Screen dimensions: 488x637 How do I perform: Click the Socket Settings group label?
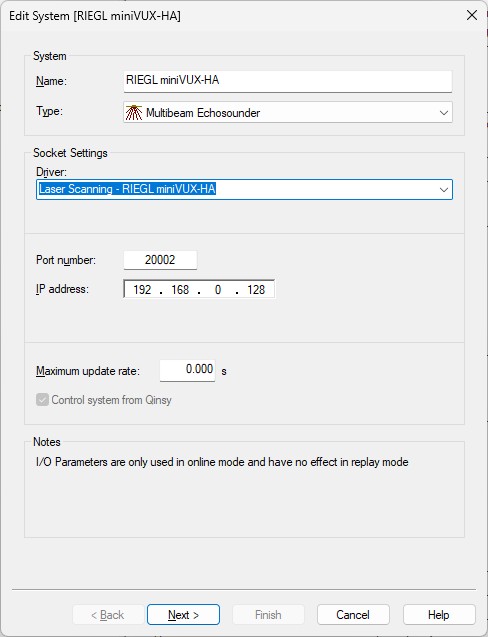click(70, 153)
